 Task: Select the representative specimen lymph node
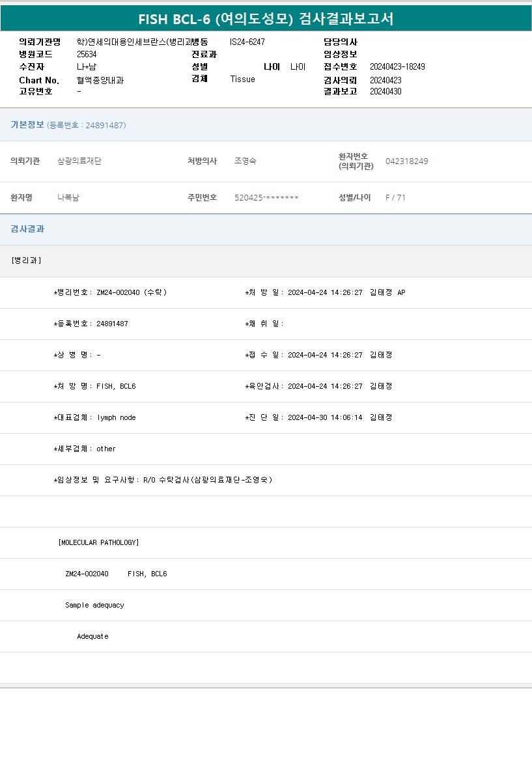click(116, 418)
